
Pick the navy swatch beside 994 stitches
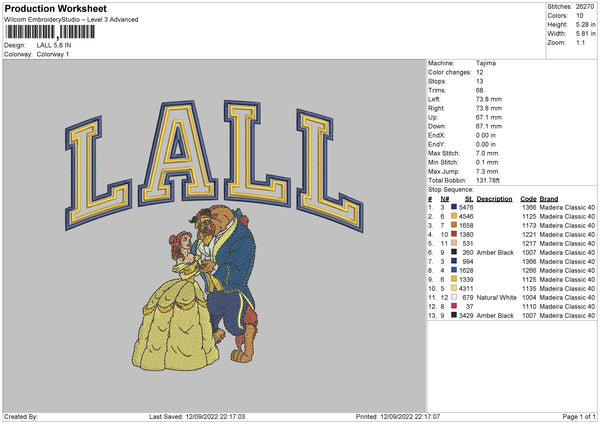tap(454, 261)
